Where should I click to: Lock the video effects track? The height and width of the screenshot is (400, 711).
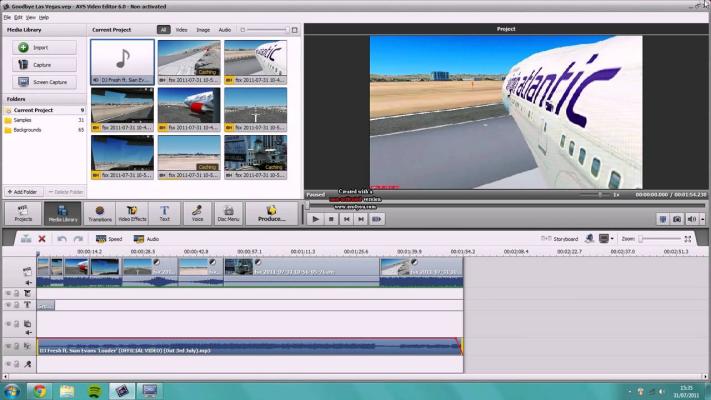pyautogui.click(x=17, y=293)
